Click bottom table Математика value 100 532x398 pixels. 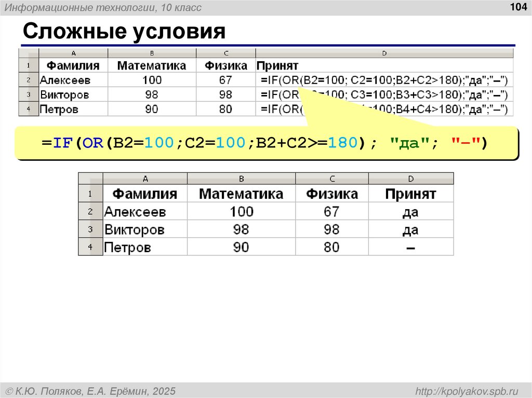pyautogui.click(x=241, y=211)
